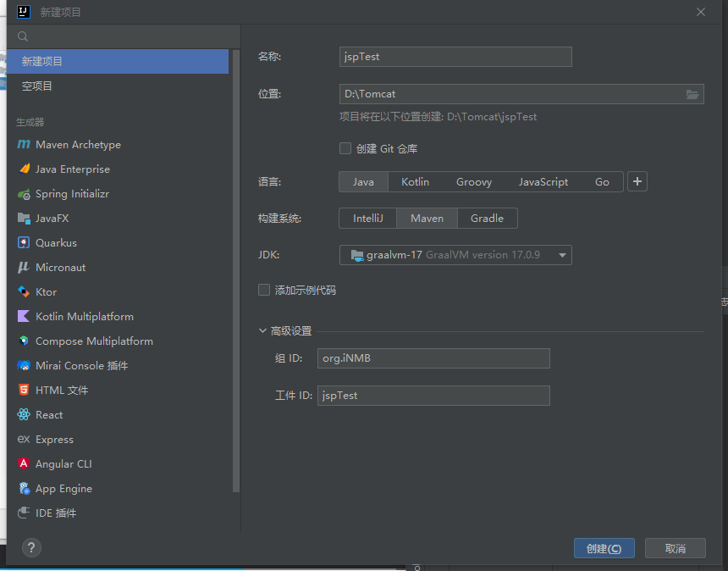Toggle the add sample code checkbox

pyautogui.click(x=264, y=290)
